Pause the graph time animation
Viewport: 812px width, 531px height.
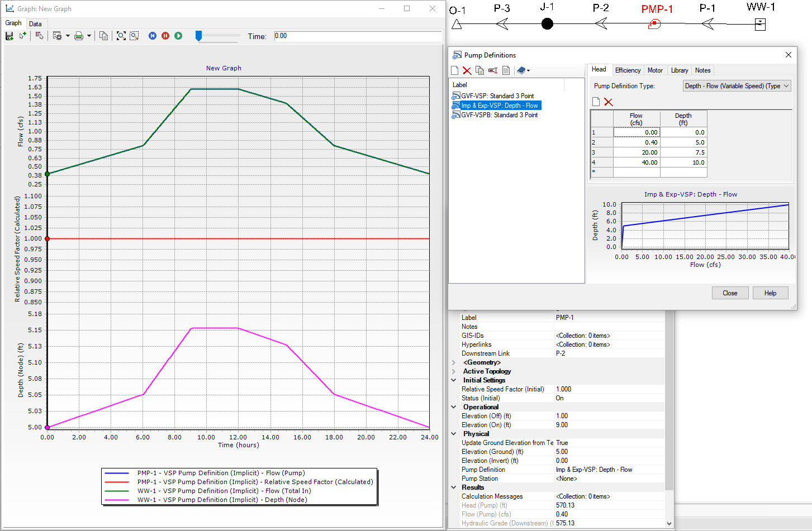(x=165, y=36)
